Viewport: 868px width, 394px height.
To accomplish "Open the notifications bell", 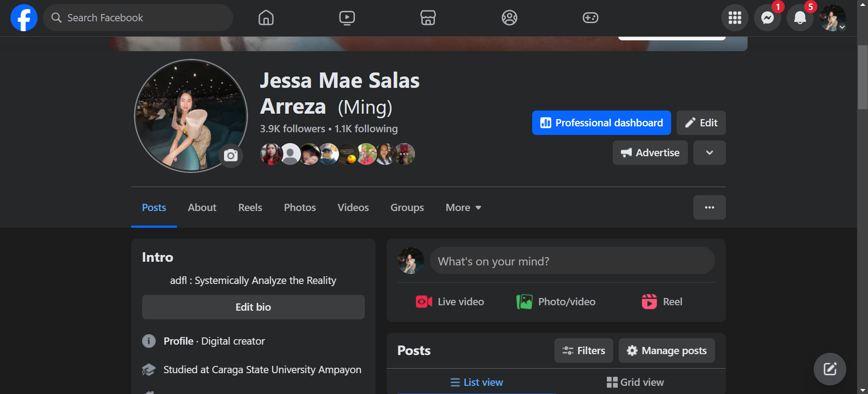I will click(x=800, y=18).
